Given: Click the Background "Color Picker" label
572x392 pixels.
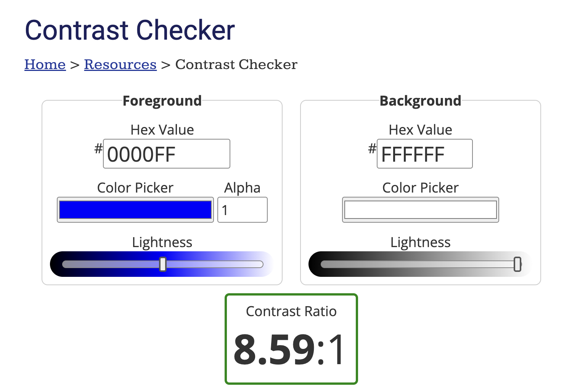Looking at the screenshot, I should [420, 188].
